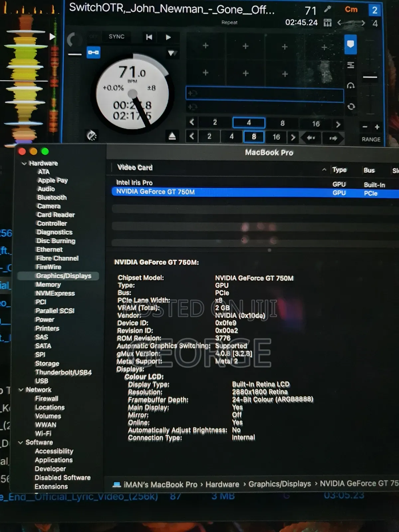Shift key down with left angle bracket

click(x=339, y=23)
